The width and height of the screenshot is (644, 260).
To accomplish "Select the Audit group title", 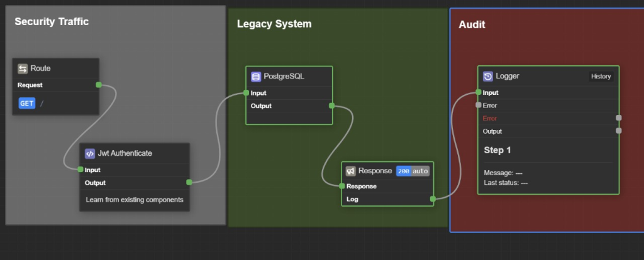I will click(472, 24).
